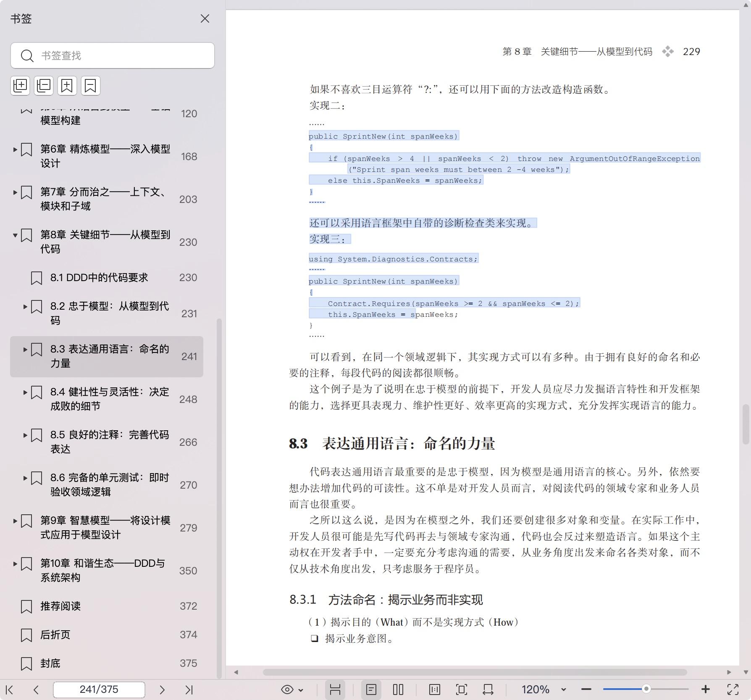Fit page to actual size
Image resolution: width=751 pixels, height=700 pixels.
pos(435,689)
